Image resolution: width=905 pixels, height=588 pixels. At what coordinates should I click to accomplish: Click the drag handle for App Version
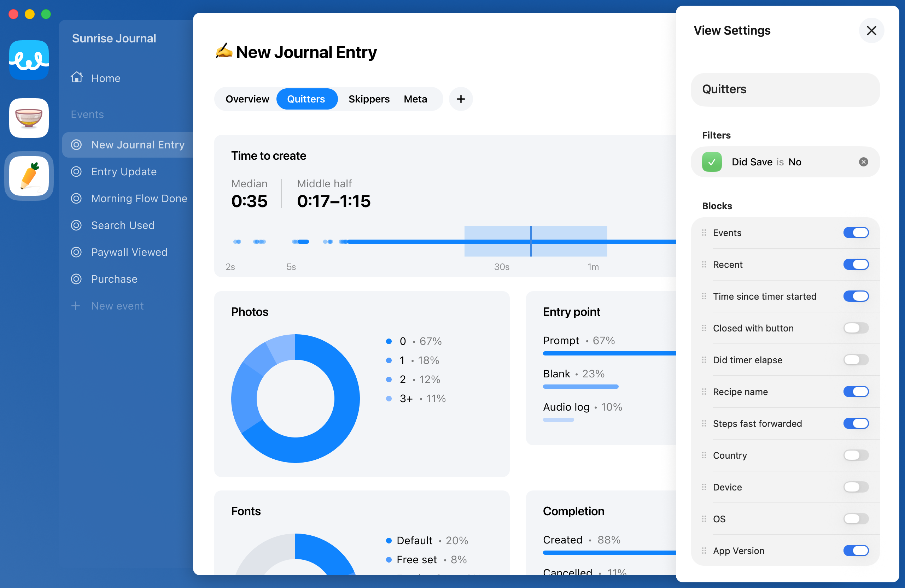tap(704, 551)
